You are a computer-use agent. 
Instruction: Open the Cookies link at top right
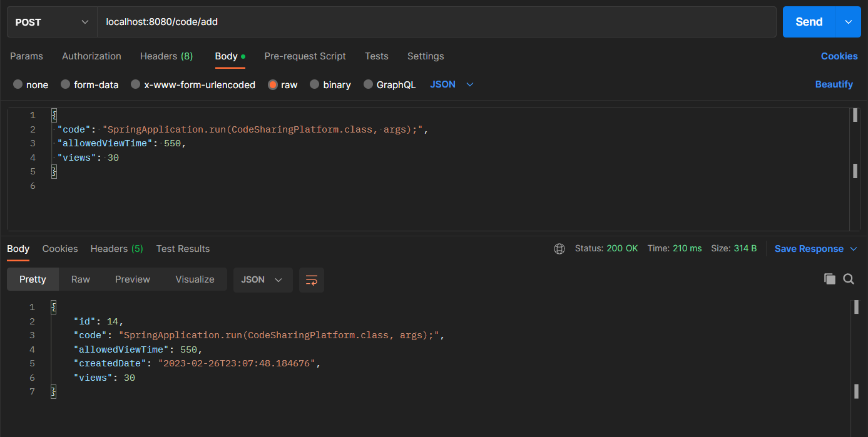pos(839,56)
